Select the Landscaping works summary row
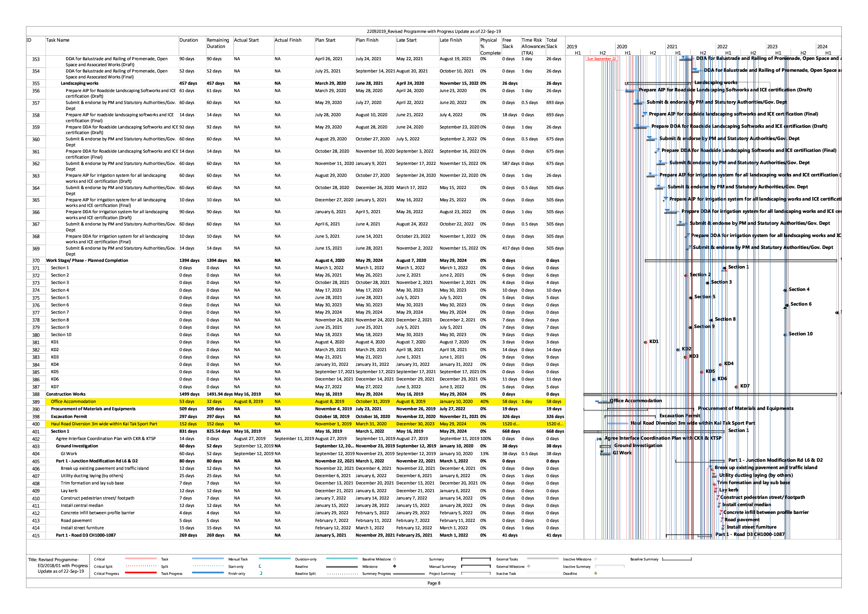Image resolution: width=868 pixels, height=614 pixels. pyautogui.click(x=79, y=83)
